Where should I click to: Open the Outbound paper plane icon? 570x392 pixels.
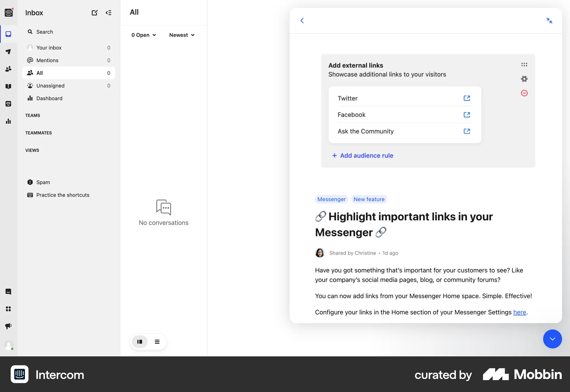[9, 52]
